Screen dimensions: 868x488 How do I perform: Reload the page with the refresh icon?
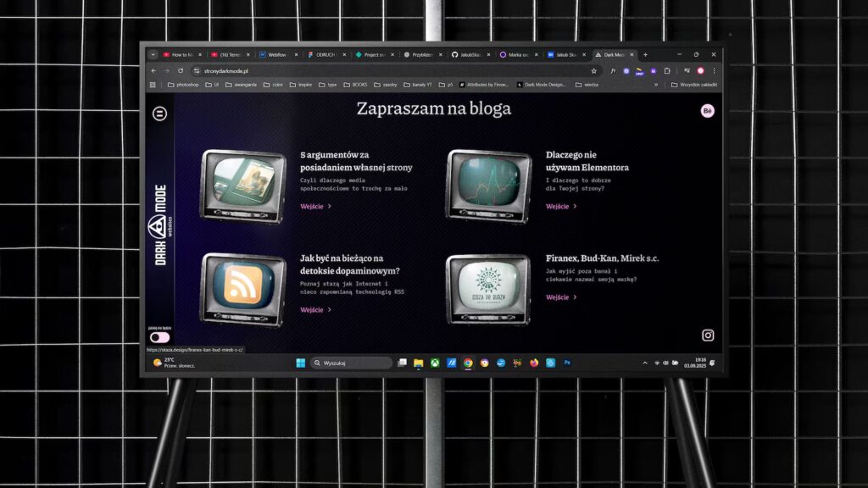pos(181,71)
